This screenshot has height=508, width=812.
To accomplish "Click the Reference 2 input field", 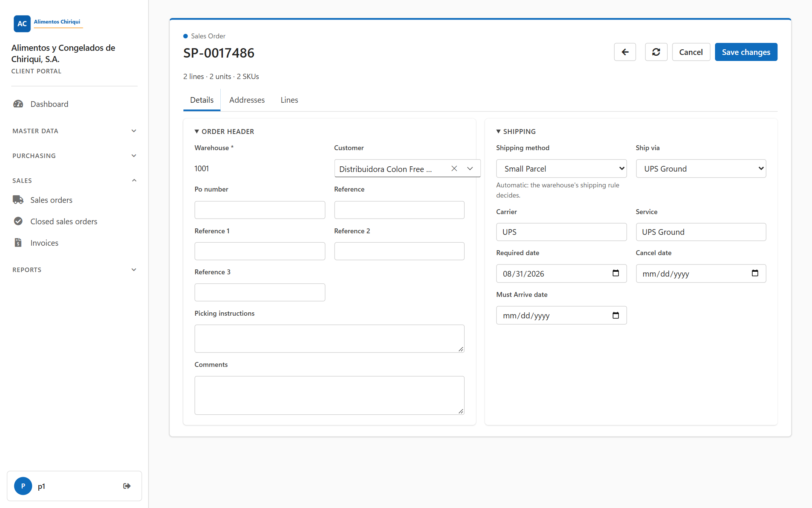I will (399, 251).
